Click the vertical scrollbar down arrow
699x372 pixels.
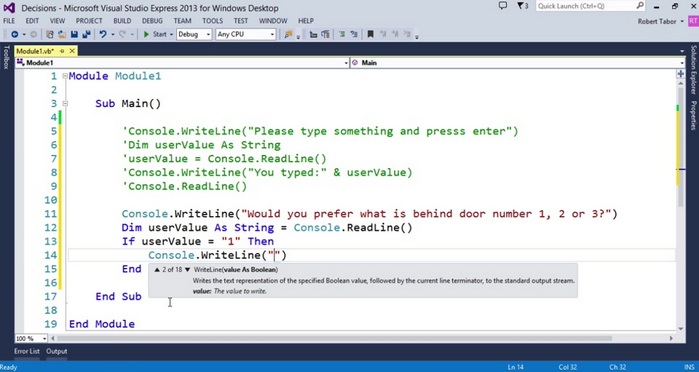coord(681,329)
